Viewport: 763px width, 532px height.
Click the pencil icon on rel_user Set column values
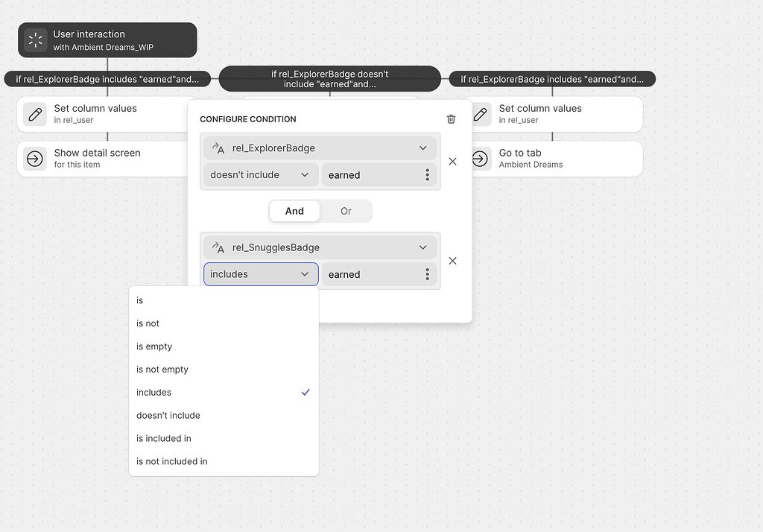point(481,113)
